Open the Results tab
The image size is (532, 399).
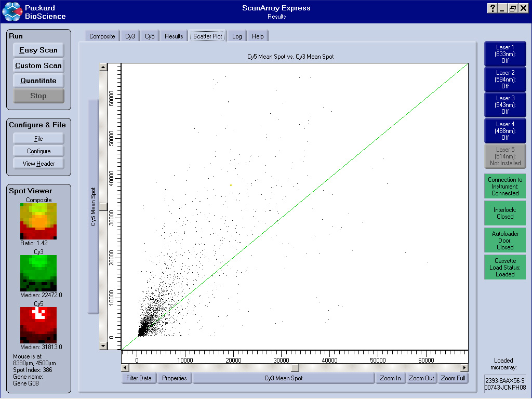click(x=174, y=36)
